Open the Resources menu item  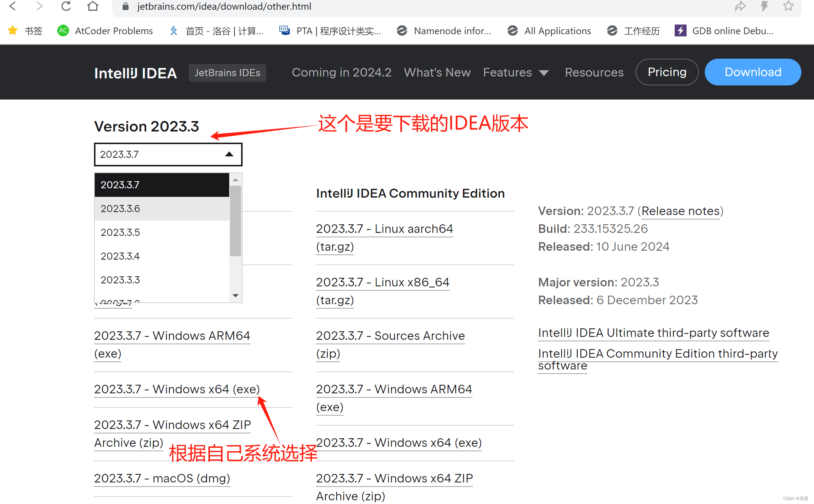[x=594, y=72]
